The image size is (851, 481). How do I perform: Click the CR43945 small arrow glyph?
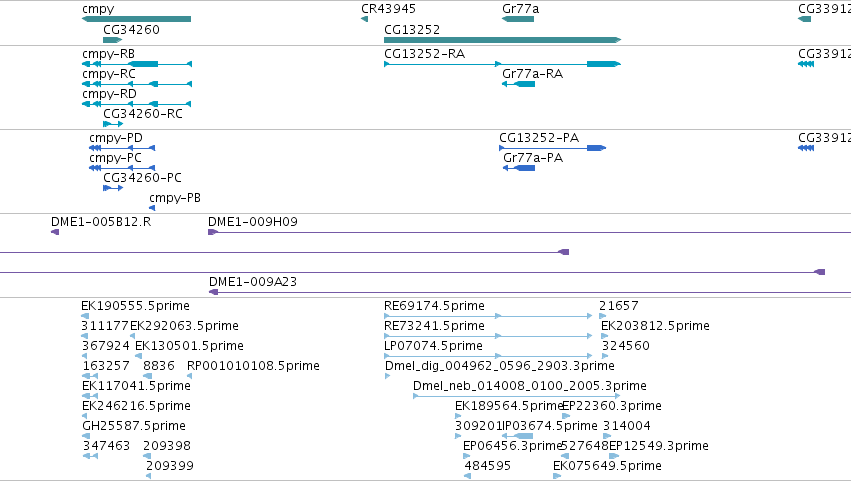(x=364, y=19)
